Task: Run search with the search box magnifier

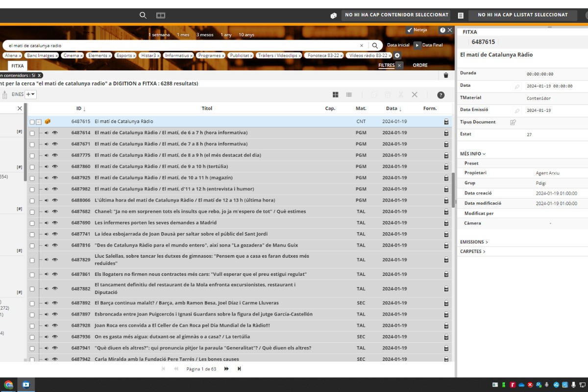Action: click(x=375, y=46)
